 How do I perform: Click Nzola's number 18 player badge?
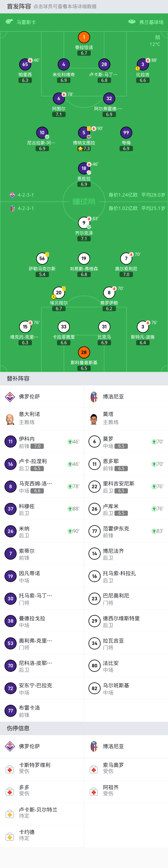pos(84,168)
